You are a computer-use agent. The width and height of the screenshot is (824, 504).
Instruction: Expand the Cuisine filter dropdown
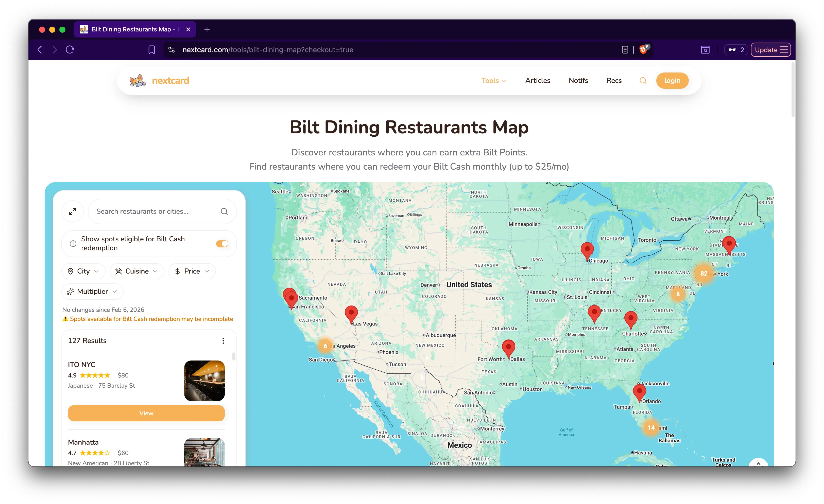pos(137,271)
